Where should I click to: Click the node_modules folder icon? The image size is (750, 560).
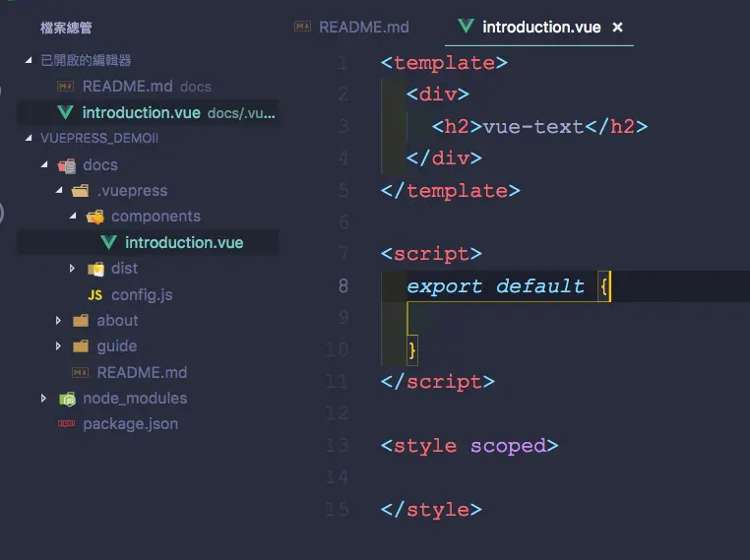pos(68,399)
